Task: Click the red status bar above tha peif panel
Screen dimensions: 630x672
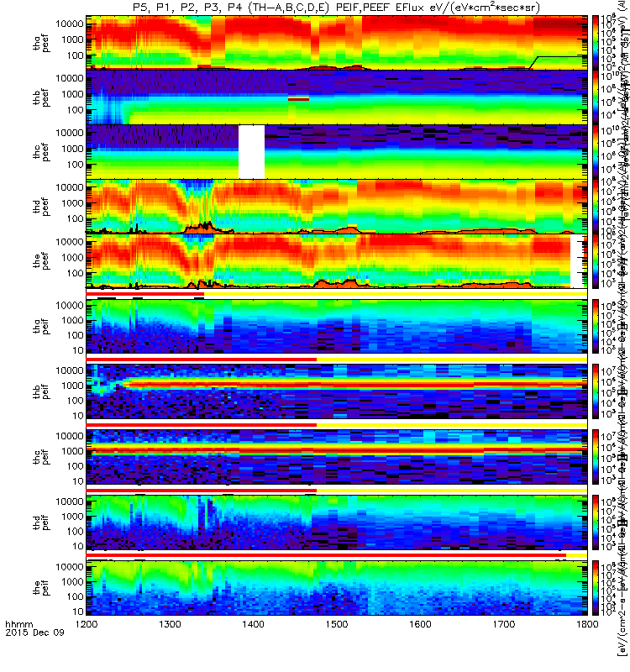Action: (144, 294)
